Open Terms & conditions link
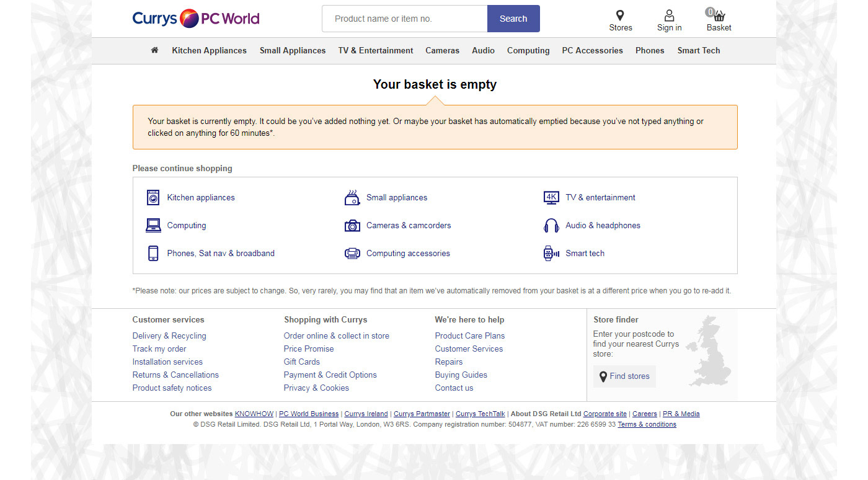This screenshot has width=868, height=480. coord(647,425)
